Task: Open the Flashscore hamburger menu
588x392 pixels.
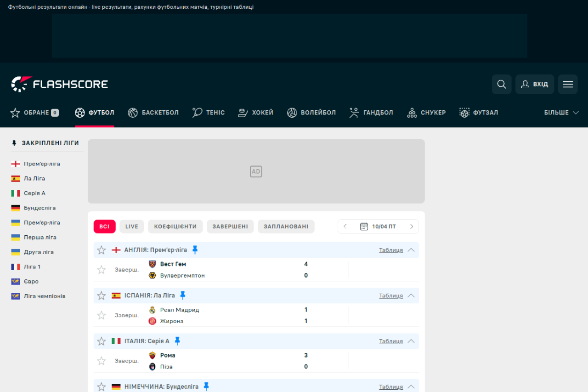Action: (568, 84)
